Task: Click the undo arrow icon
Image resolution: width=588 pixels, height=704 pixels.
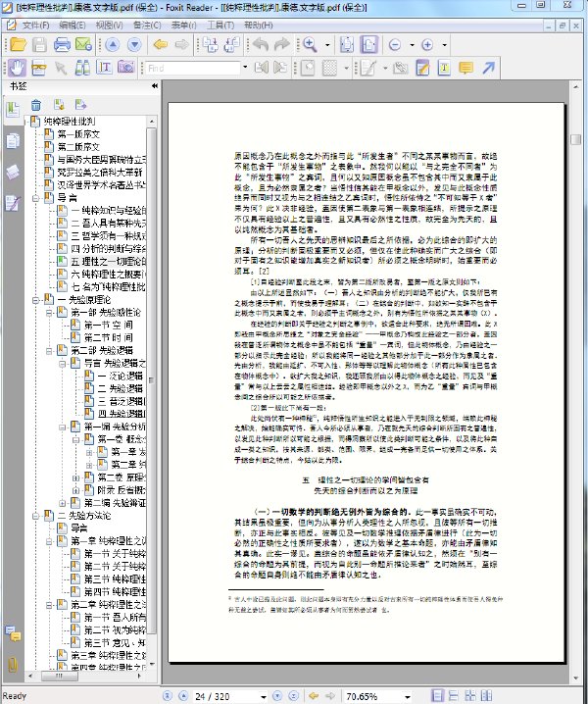Action: [x=261, y=44]
